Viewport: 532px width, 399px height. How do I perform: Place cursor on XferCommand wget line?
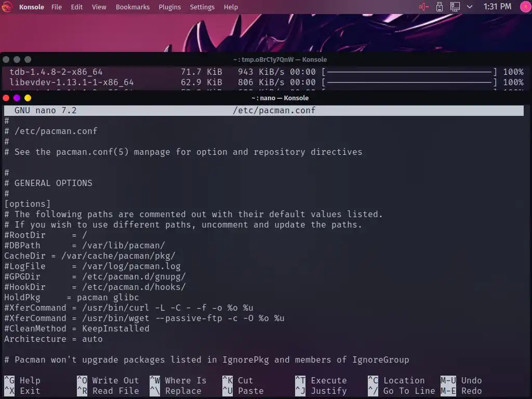(x=144, y=318)
